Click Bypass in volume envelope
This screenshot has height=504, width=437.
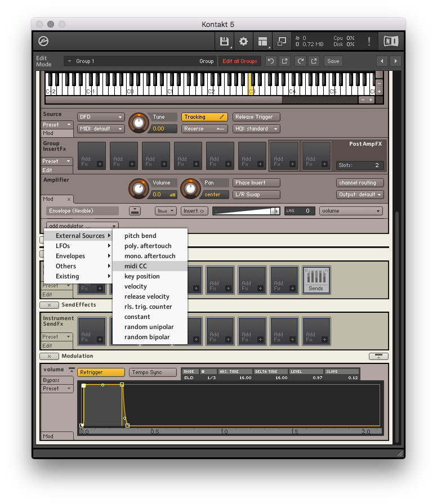coord(57,380)
